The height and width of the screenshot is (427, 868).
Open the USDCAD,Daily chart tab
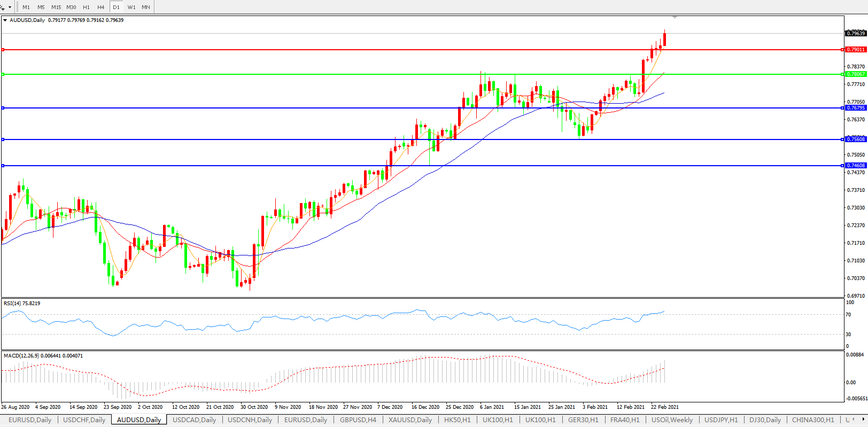click(x=194, y=420)
